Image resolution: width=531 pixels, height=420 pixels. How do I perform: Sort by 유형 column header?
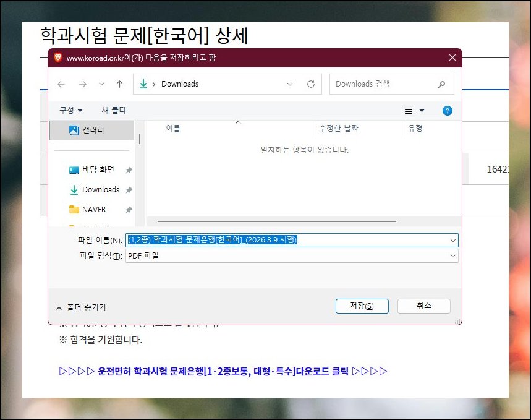pyautogui.click(x=415, y=128)
